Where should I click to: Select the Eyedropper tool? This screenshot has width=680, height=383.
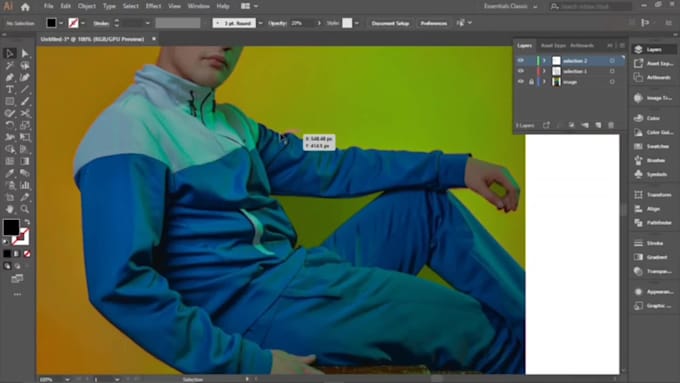coord(10,173)
